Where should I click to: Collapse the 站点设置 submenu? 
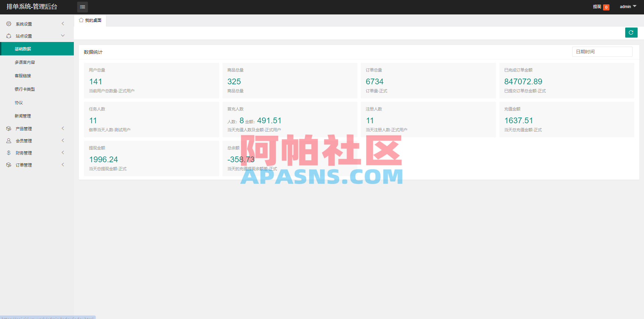[62, 35]
